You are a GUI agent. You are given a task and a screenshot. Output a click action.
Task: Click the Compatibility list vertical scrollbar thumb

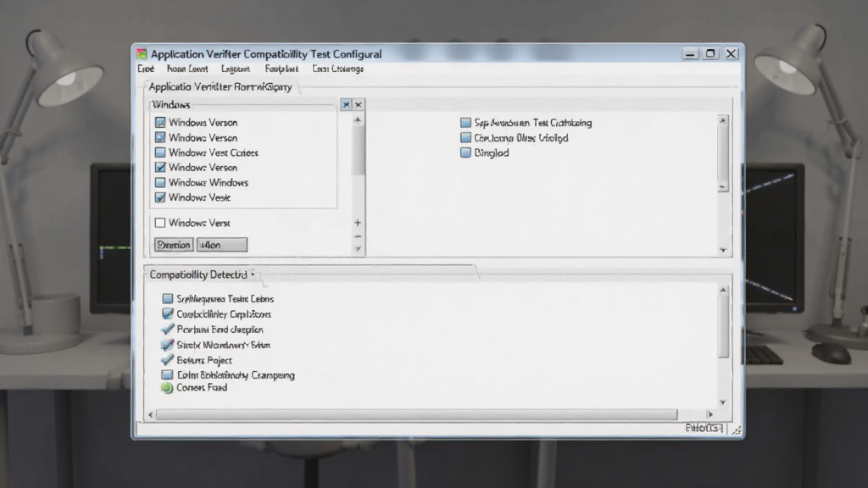point(722,326)
